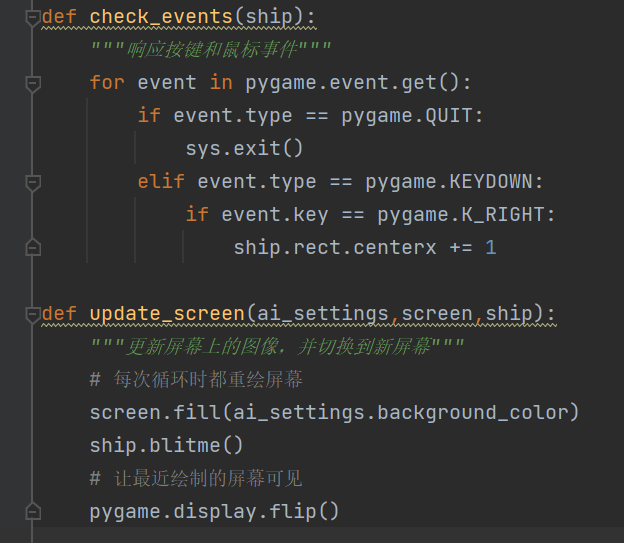Click the pygame.display.flip() call
The width and height of the screenshot is (624, 543).
click(x=214, y=511)
